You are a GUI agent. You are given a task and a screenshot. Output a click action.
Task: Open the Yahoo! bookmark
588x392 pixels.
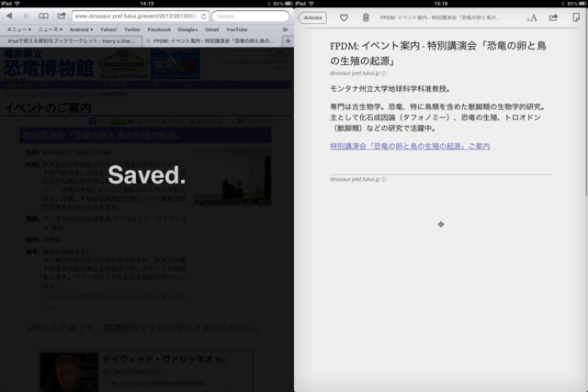coord(108,29)
